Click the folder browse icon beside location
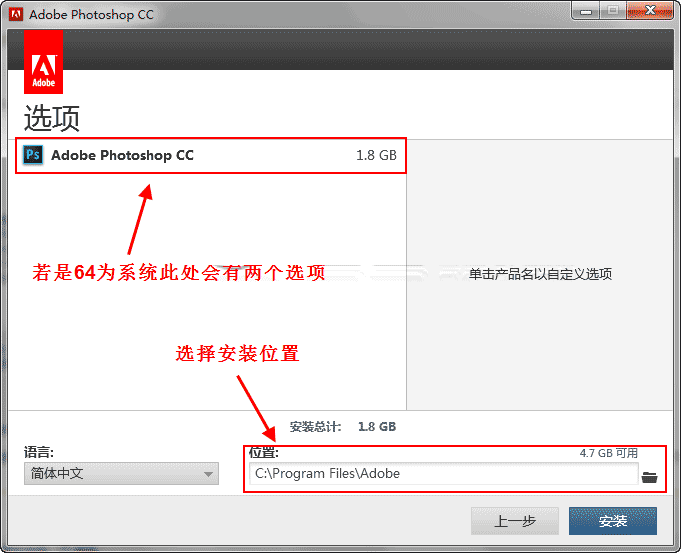681x553 pixels. pyautogui.click(x=649, y=477)
